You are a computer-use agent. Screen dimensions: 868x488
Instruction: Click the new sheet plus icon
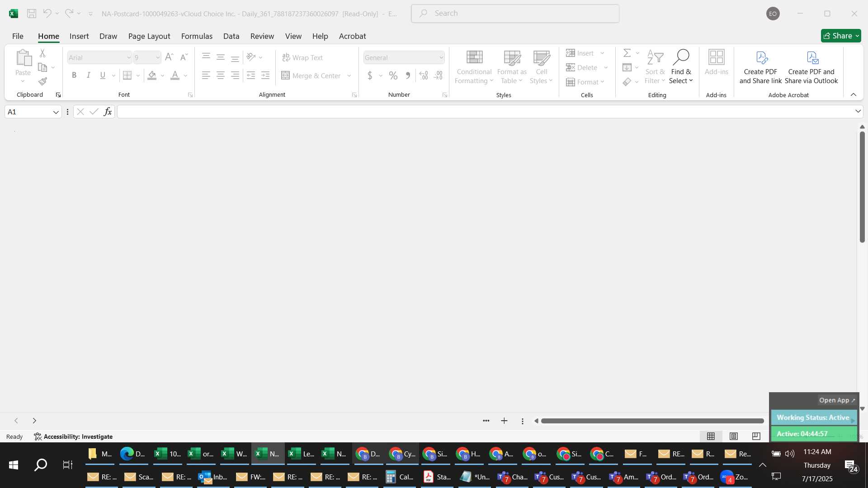pos(504,421)
